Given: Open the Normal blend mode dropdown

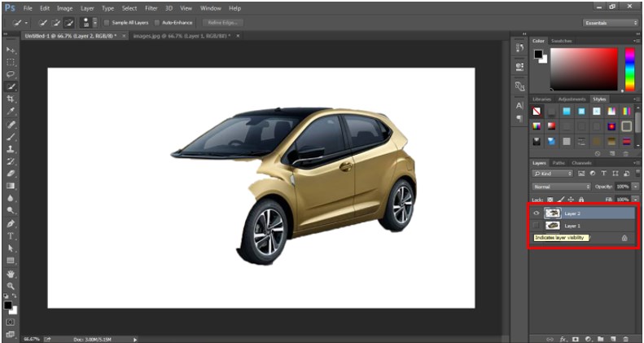Looking at the screenshot, I should [x=561, y=187].
